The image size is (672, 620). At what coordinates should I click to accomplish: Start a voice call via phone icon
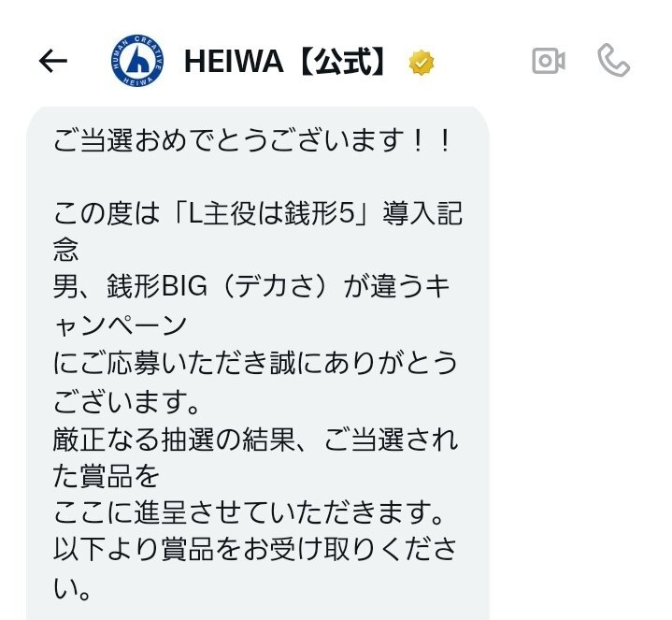pyautogui.click(x=614, y=60)
